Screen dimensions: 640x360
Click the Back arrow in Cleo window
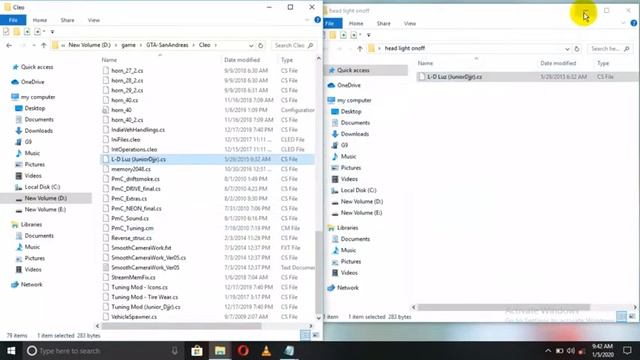9,45
